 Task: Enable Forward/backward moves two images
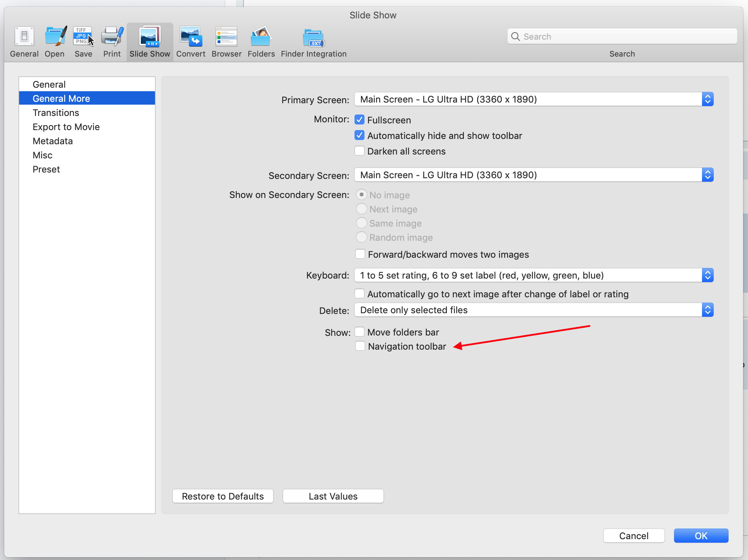tap(360, 254)
